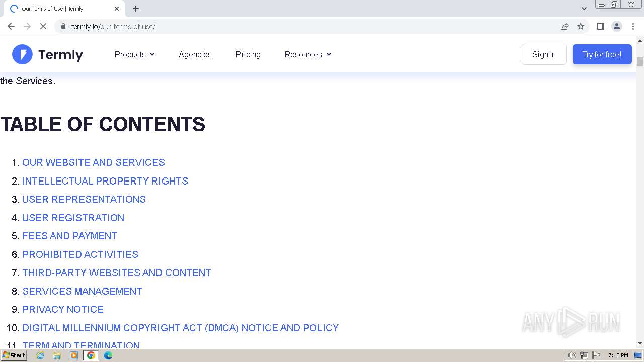This screenshot has height=362, width=644.
Task: Launch Internet Explorer from the taskbar
Action: click(x=40, y=355)
